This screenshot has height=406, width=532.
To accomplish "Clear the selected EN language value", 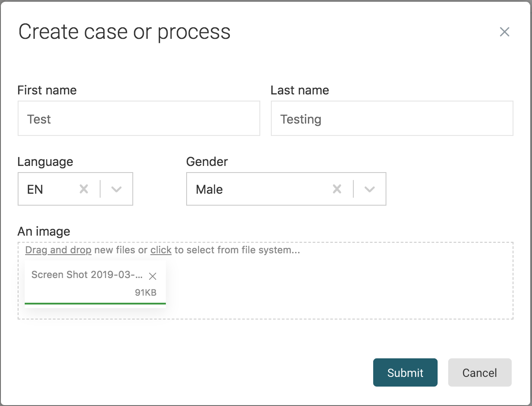I will [84, 189].
